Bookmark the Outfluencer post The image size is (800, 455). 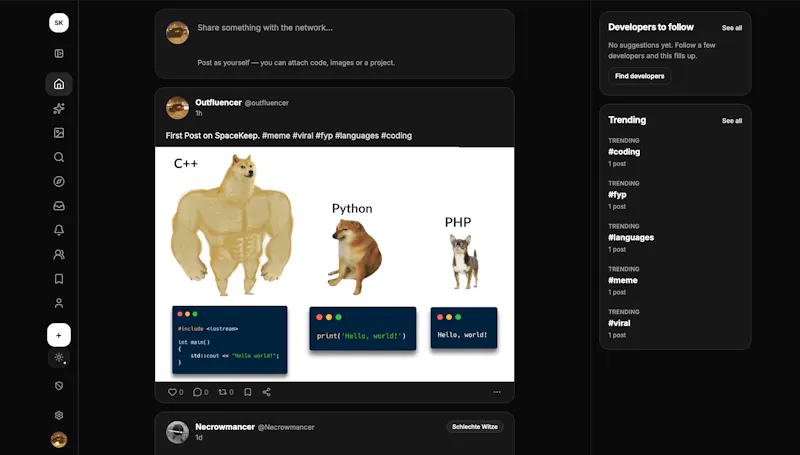tap(247, 392)
